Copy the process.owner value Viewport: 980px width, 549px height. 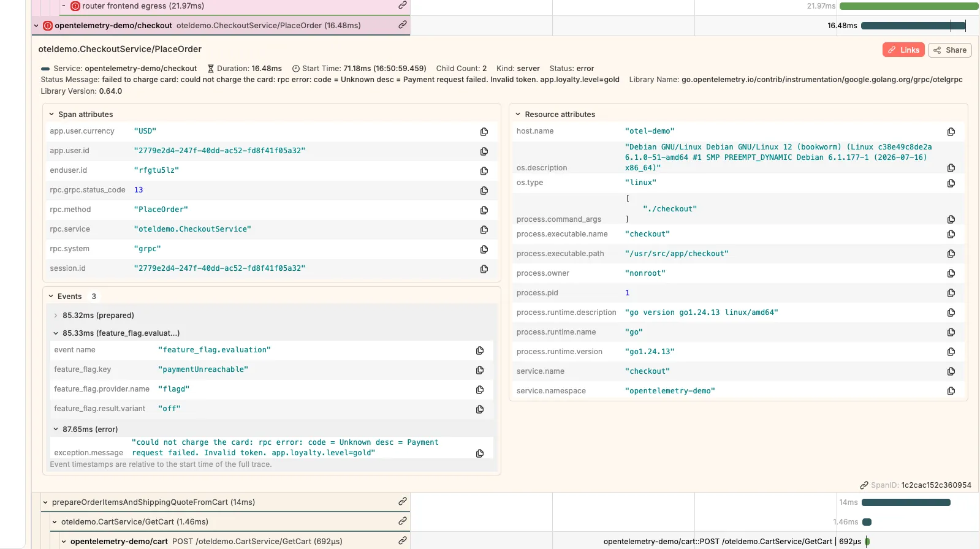coord(951,273)
